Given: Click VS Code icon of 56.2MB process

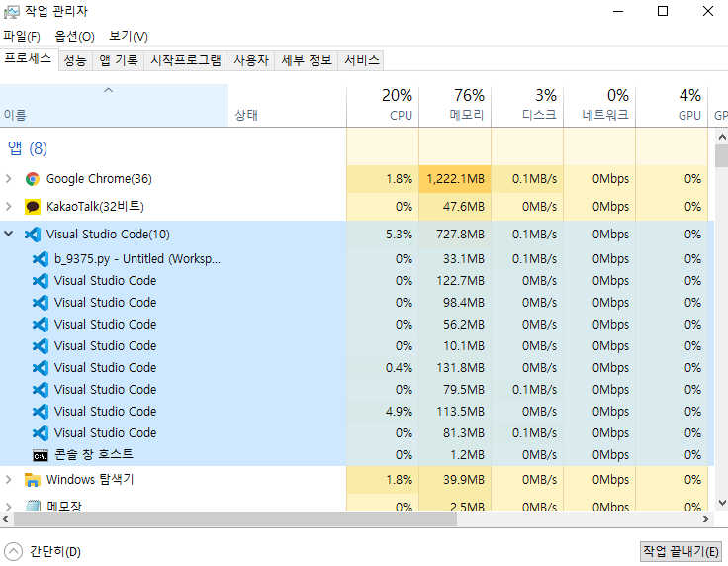Looking at the screenshot, I should pyautogui.click(x=41, y=325).
